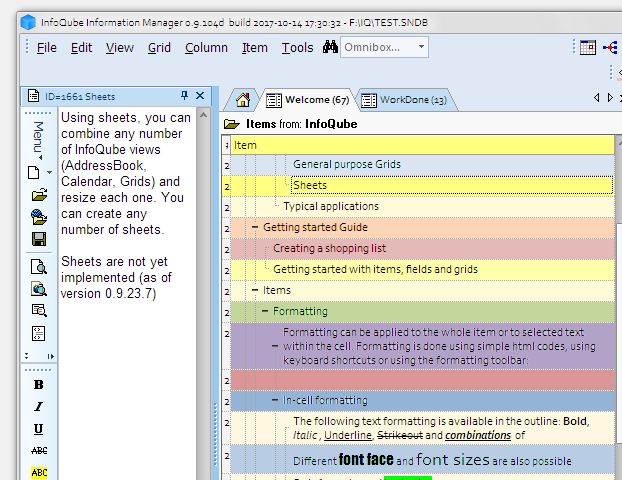Select the Typical applications row

click(422, 206)
